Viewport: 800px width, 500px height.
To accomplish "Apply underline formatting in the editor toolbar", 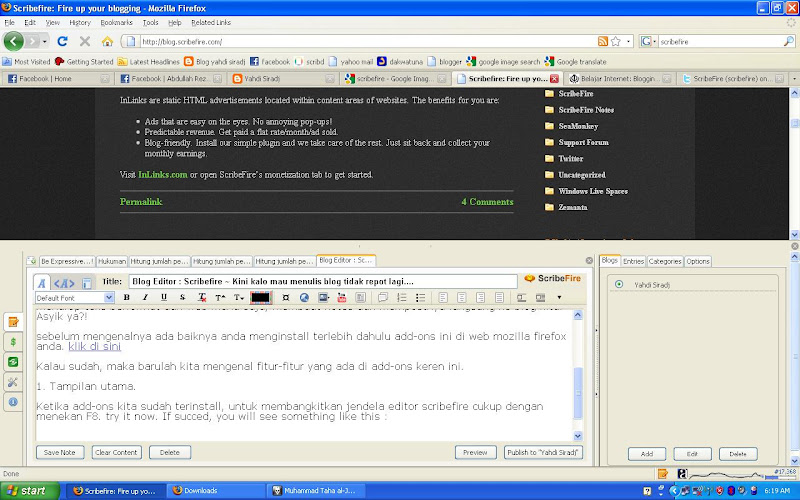I will [x=164, y=297].
